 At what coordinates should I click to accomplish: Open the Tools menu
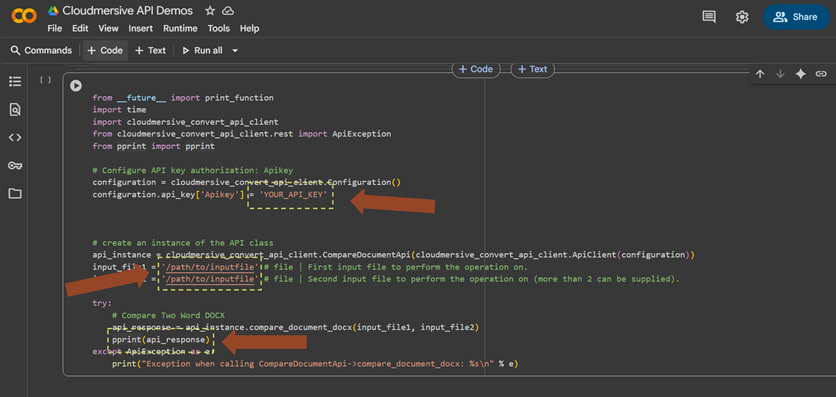(219, 29)
